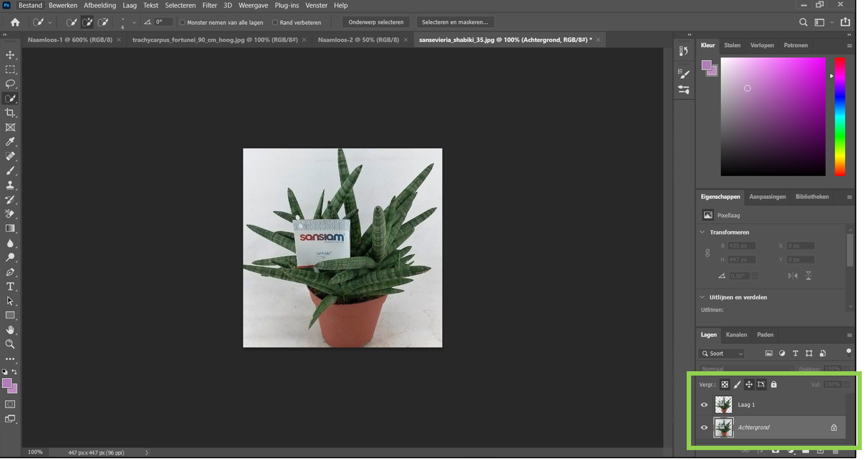Click the 'Onderwerp selecteren' button
The width and height of the screenshot is (868, 460).
[x=376, y=22]
